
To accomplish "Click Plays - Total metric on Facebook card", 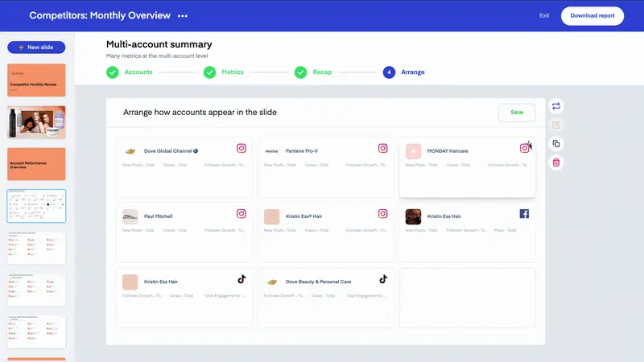I will tap(505, 230).
